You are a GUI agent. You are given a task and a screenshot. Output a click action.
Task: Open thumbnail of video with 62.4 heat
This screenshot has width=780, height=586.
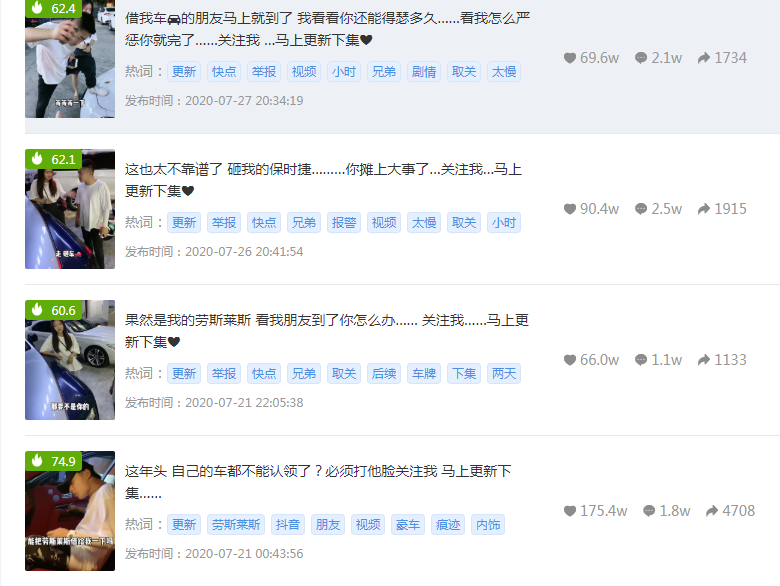pos(70,59)
